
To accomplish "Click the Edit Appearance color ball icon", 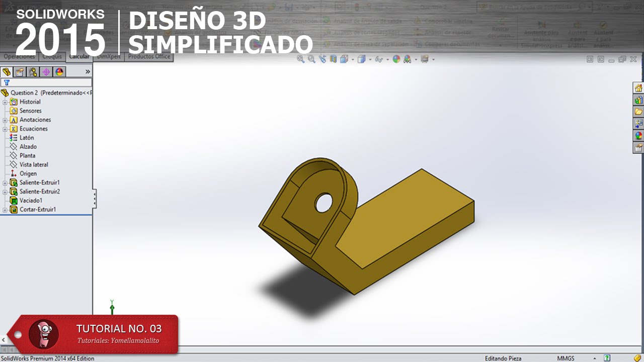I will (396, 59).
